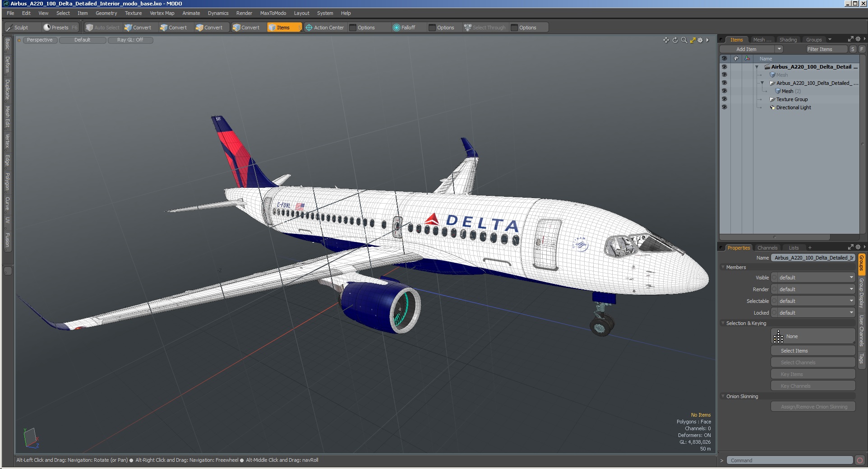Open the Render default dropdown

tap(816, 289)
